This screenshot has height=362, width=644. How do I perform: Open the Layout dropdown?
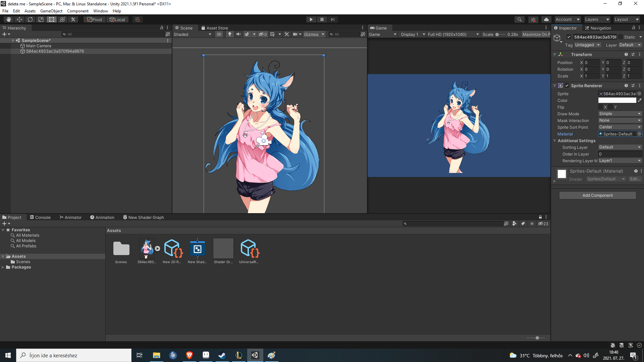(627, 19)
